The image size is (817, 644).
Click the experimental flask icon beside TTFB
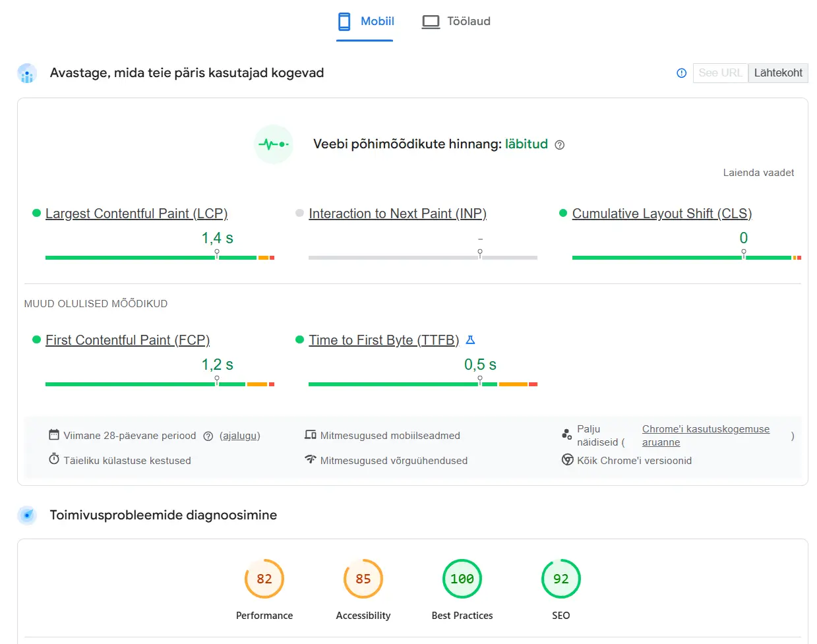point(470,340)
